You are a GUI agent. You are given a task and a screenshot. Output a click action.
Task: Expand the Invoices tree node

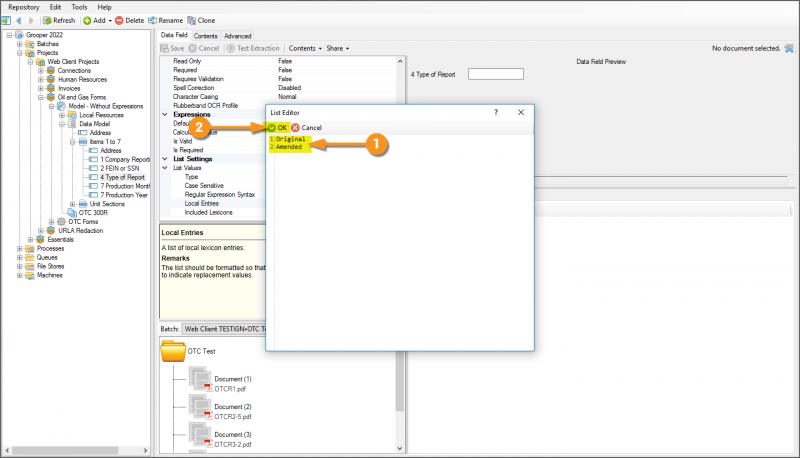pyautogui.click(x=41, y=89)
